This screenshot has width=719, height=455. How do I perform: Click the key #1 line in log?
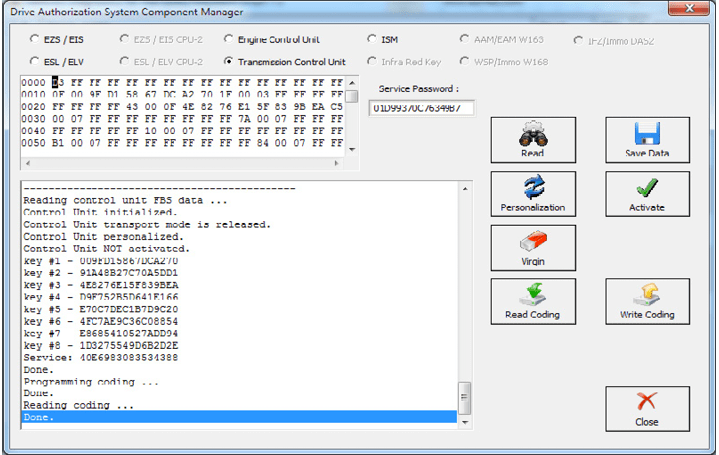click(100, 260)
